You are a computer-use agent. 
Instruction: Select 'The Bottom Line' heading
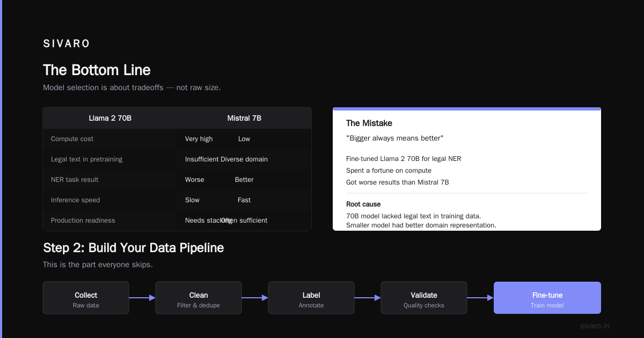[x=97, y=70]
